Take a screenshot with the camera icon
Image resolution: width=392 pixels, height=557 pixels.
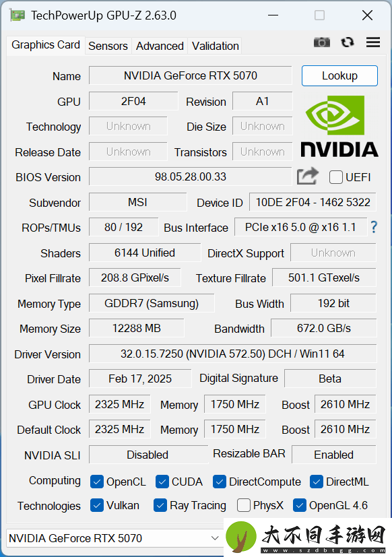point(322,42)
